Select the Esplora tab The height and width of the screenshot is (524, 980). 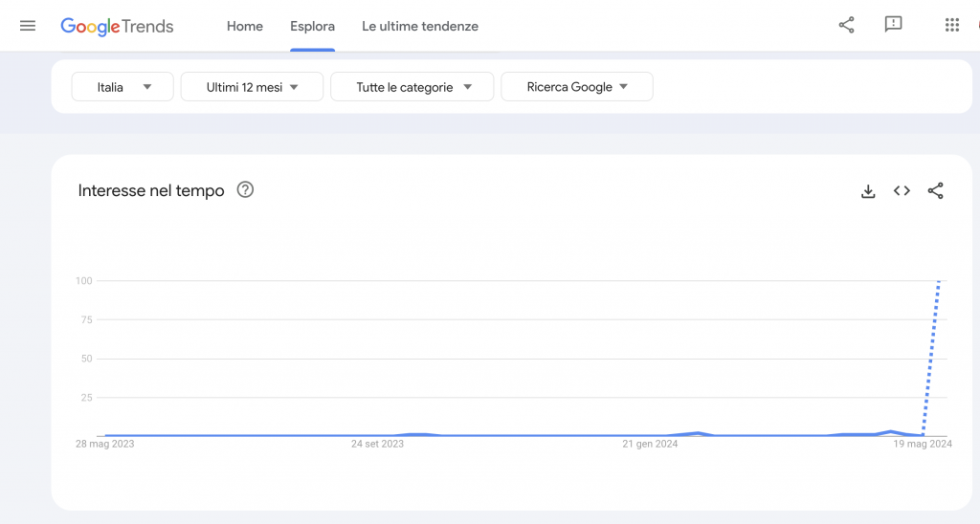coord(313,26)
